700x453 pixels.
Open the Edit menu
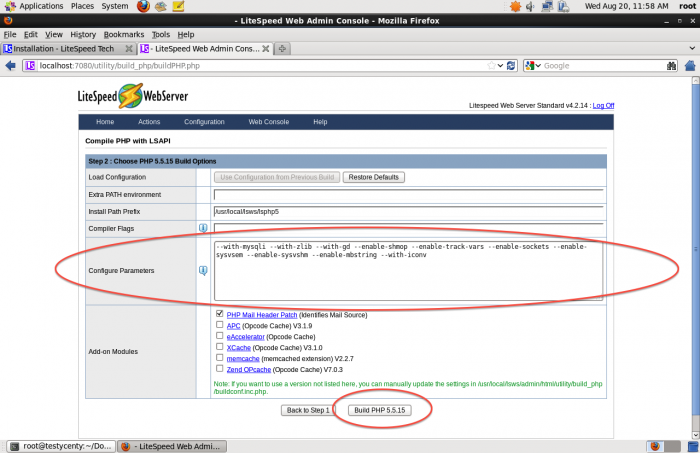click(30, 34)
